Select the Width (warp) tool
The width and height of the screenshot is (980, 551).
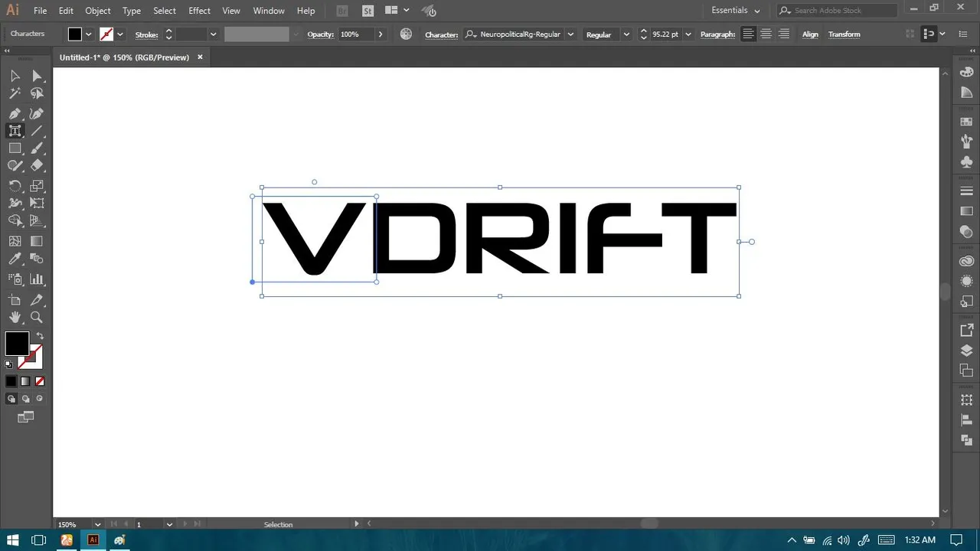coord(15,204)
